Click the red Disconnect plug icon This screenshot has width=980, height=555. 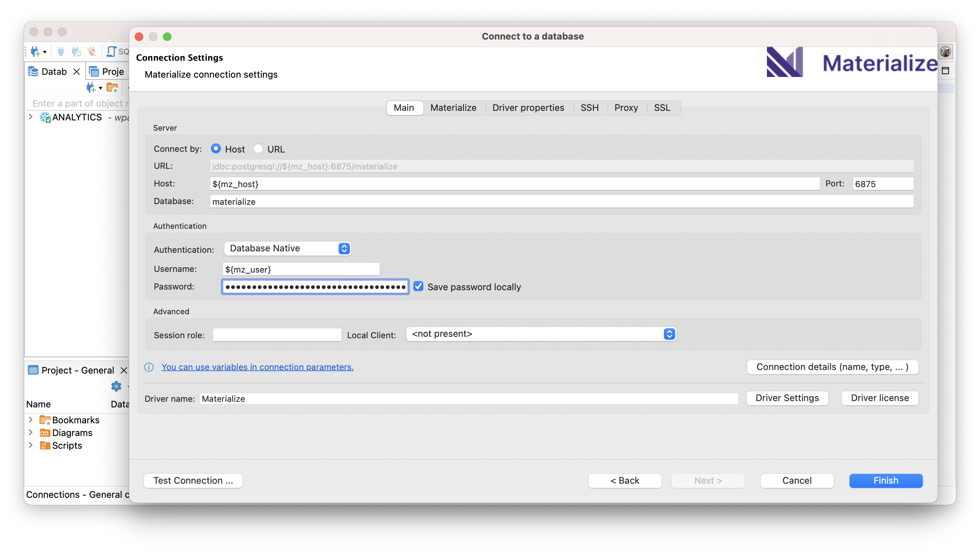(91, 52)
